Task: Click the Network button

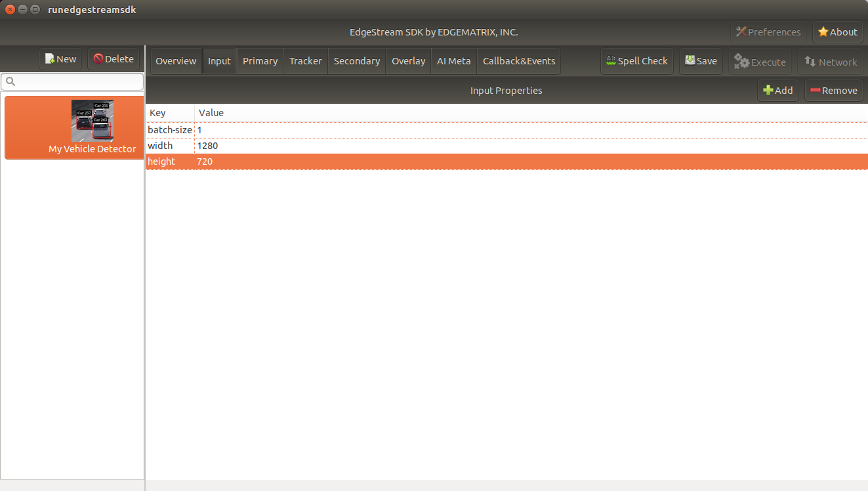Action: click(x=831, y=62)
